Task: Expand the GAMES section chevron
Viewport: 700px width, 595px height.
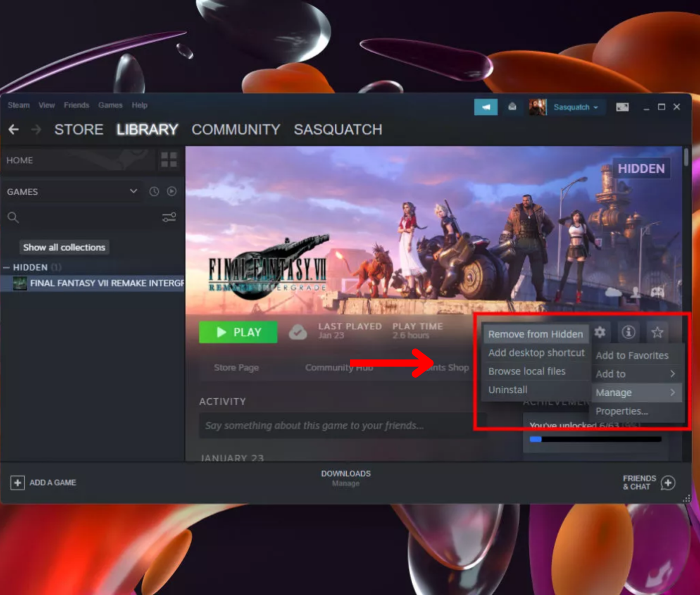Action: (133, 191)
